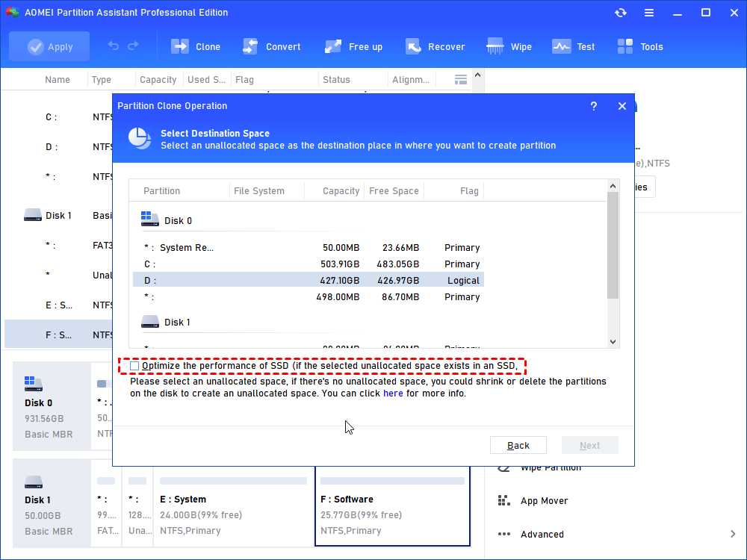Select the D: row in main window
This screenshot has width=747, height=560.
coord(58,146)
